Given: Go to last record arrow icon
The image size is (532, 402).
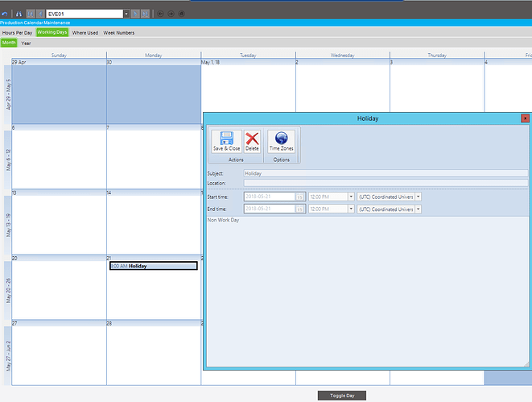Looking at the screenshot, I should pyautogui.click(x=145, y=14).
